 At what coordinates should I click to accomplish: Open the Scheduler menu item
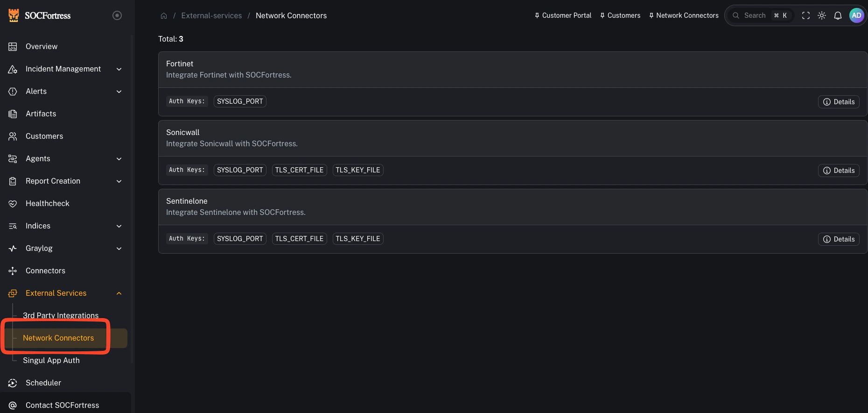(65, 383)
